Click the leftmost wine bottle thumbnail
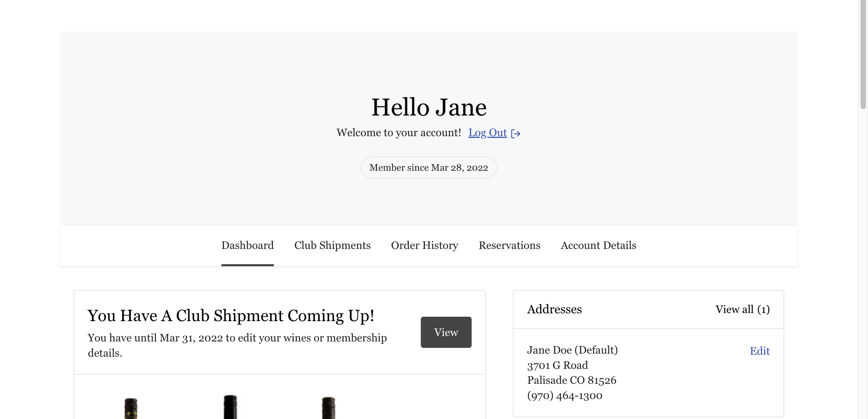The height and width of the screenshot is (419, 868). click(131, 408)
